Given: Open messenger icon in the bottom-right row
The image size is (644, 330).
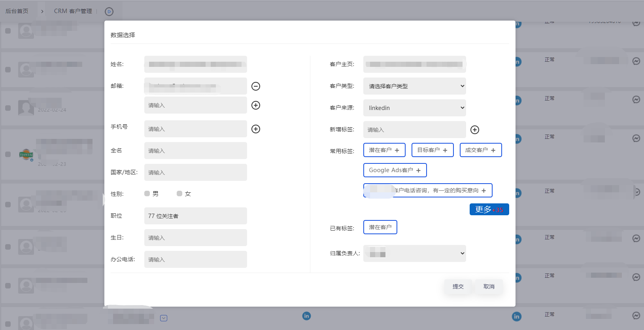Looking at the screenshot, I should [x=636, y=315].
